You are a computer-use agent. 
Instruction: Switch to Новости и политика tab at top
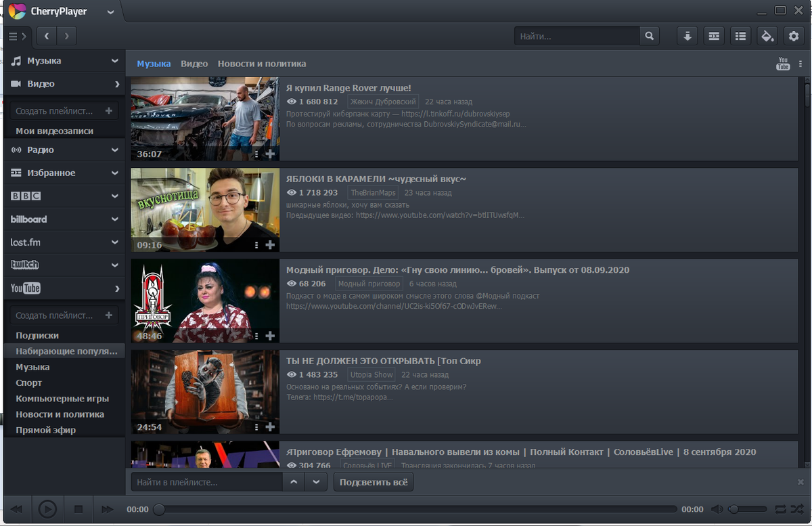click(x=262, y=64)
